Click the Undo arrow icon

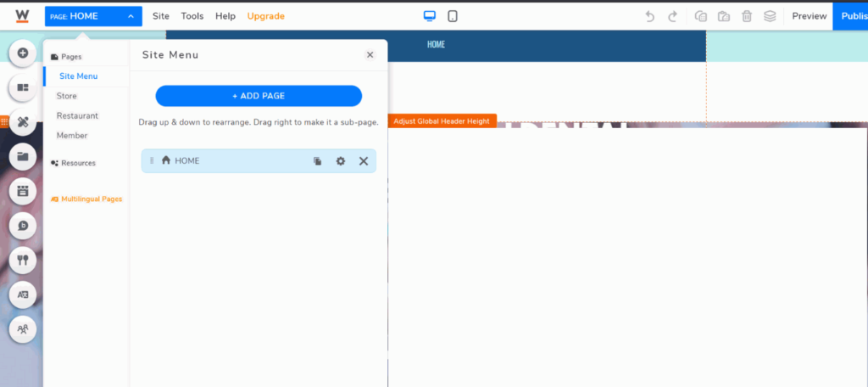click(x=650, y=17)
